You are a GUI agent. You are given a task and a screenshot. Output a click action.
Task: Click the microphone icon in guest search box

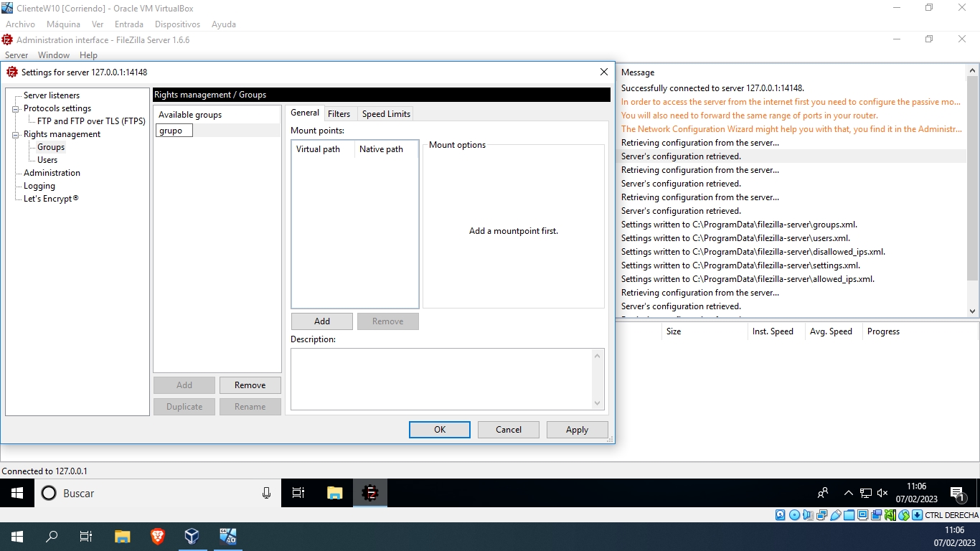coord(266,493)
